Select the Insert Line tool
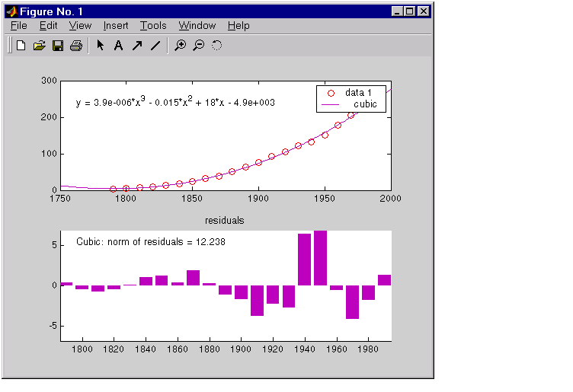 coord(155,46)
